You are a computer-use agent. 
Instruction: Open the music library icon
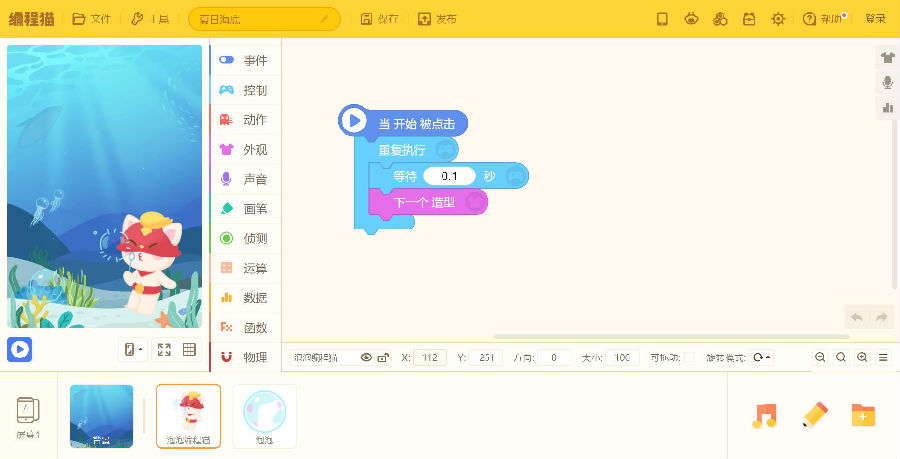(x=764, y=415)
